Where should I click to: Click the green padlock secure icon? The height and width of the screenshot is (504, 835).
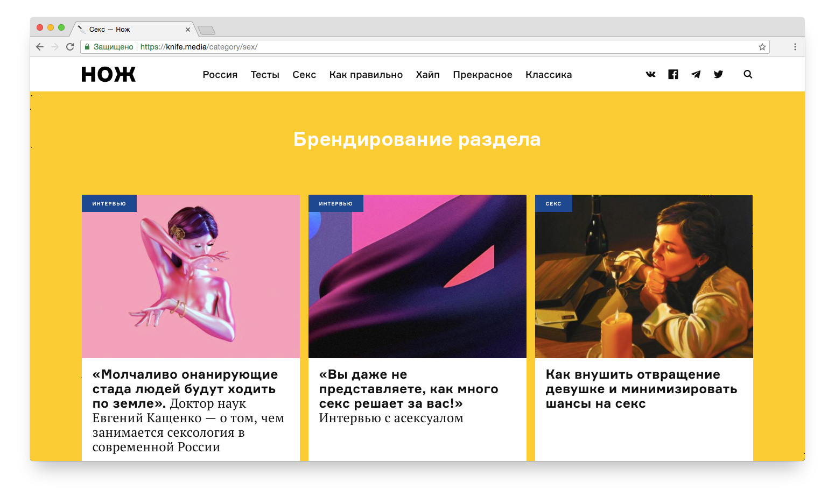[x=87, y=47]
